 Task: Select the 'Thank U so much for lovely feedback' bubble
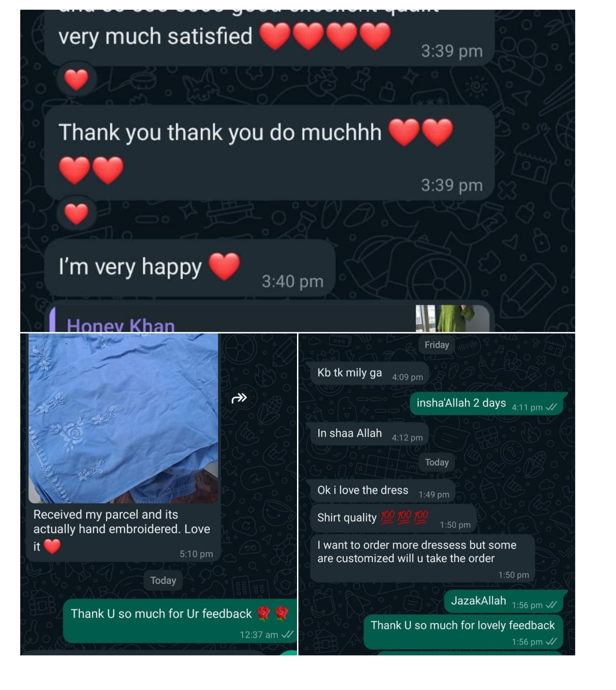tap(463, 632)
